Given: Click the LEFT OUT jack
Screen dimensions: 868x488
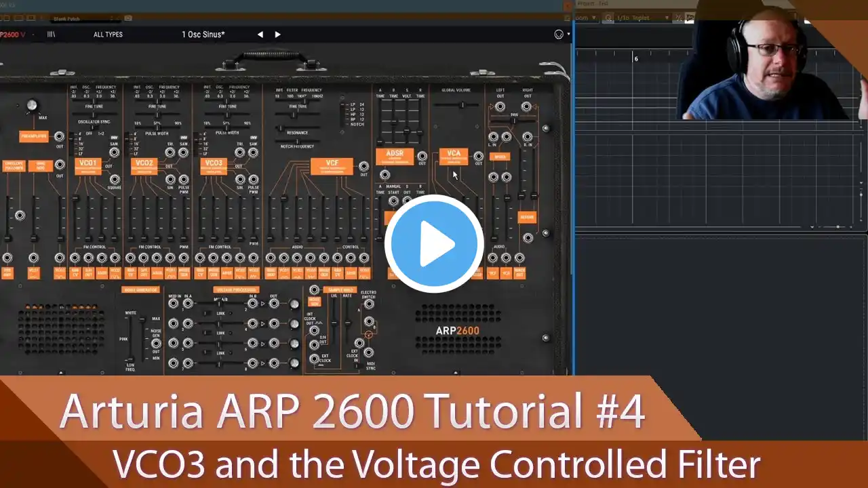Looking at the screenshot, I should point(500,106).
